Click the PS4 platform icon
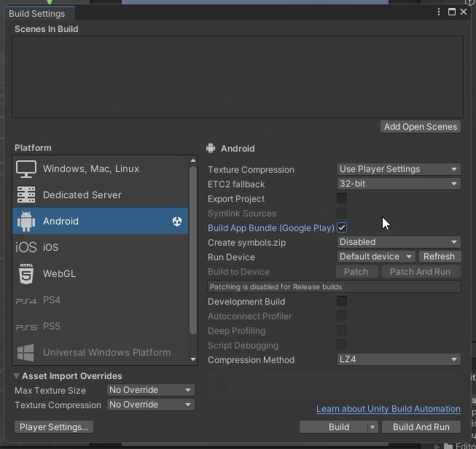This screenshot has height=449, width=476. (26, 300)
